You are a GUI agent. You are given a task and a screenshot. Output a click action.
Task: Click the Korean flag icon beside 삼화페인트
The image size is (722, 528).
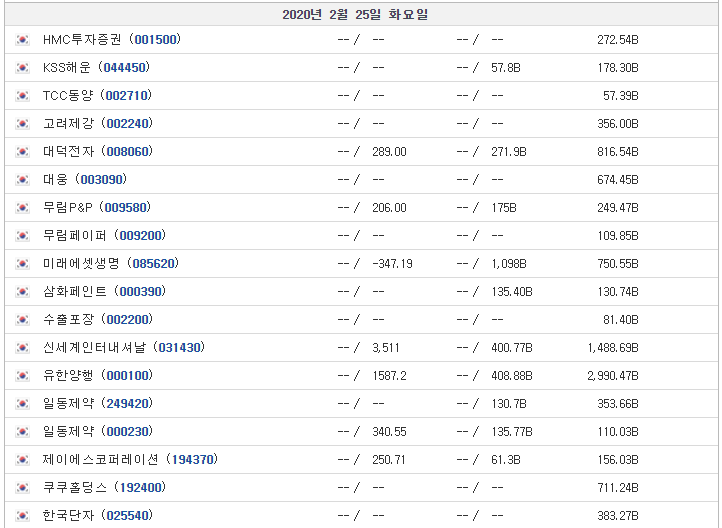(x=22, y=292)
